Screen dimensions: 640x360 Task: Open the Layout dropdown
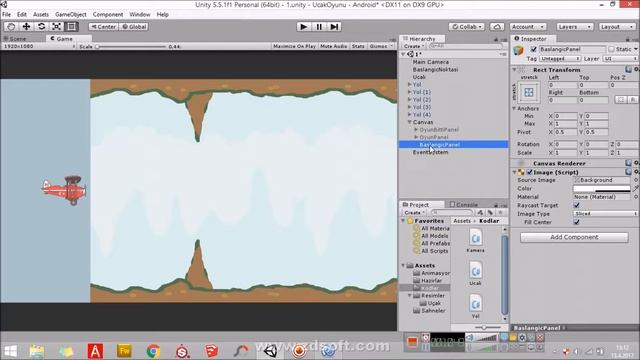(x=617, y=27)
